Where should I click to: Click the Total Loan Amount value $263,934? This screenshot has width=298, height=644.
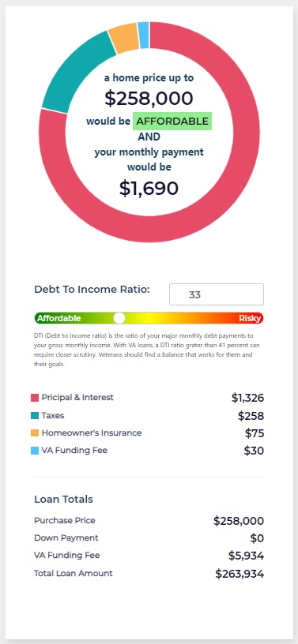coord(240,574)
